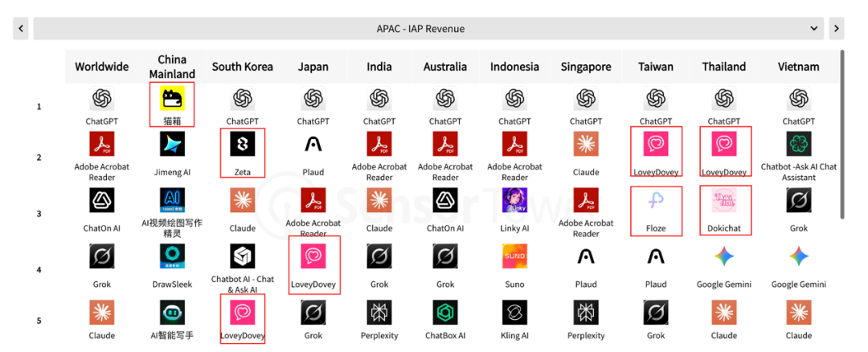Select the South Korea column header

[242, 67]
